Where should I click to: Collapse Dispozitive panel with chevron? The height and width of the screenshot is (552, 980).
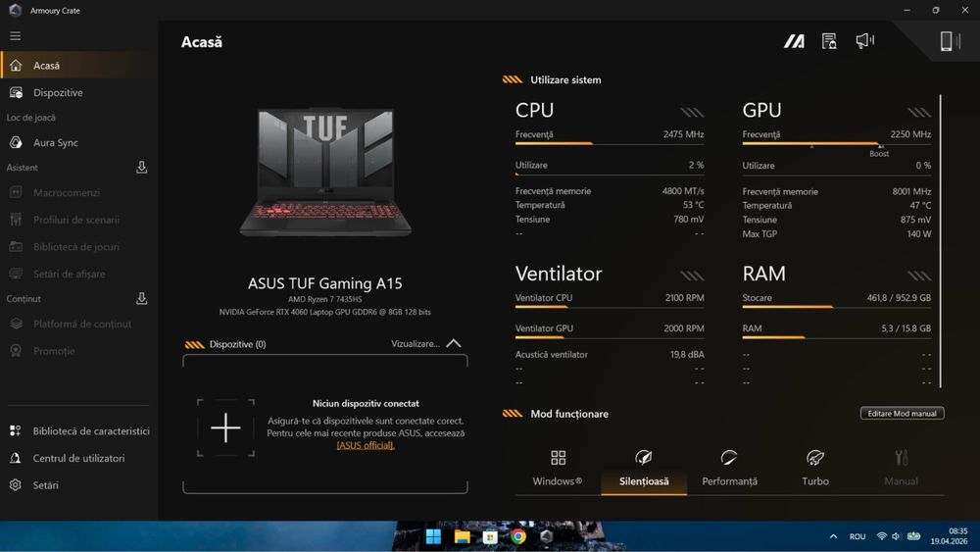(x=454, y=343)
